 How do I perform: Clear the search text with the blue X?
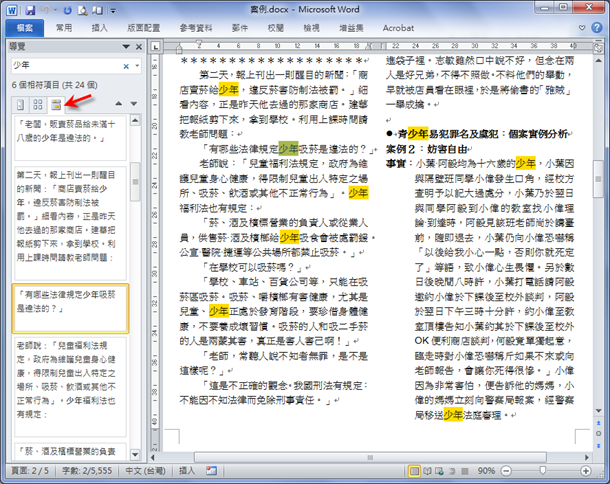126,66
